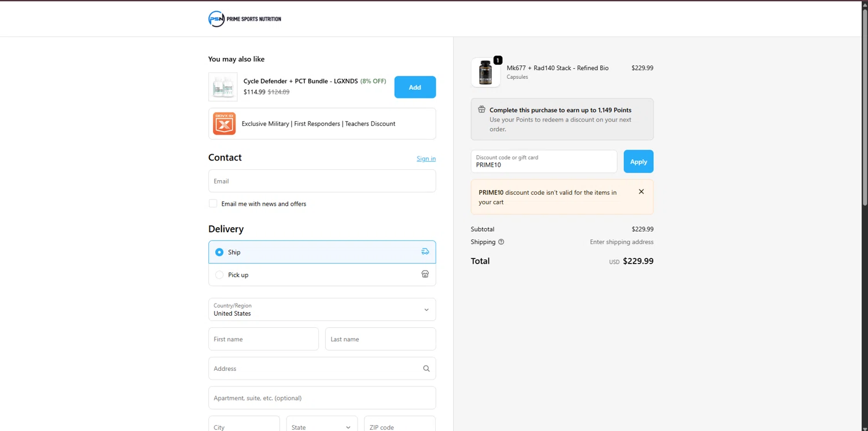Focus the Last name field

[x=380, y=339]
